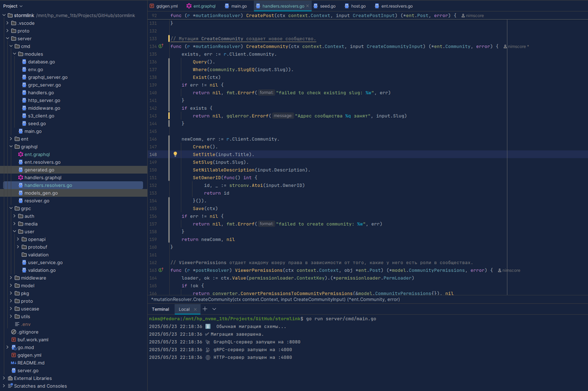Image resolution: width=588 pixels, height=391 pixels.
Task: Expand the proto folder under stormlink
Action: click(7, 31)
